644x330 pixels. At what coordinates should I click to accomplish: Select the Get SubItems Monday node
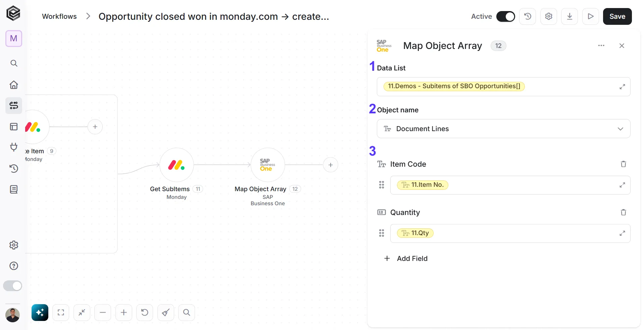pos(177,165)
